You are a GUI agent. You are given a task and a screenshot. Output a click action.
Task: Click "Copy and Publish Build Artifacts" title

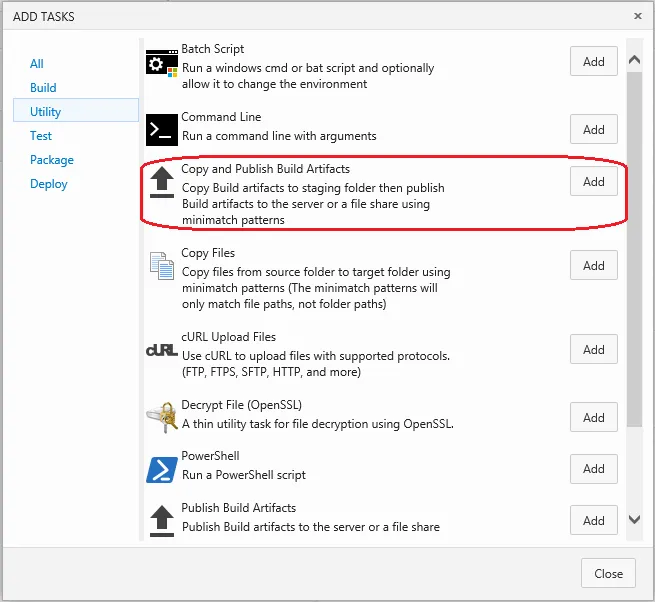click(266, 169)
